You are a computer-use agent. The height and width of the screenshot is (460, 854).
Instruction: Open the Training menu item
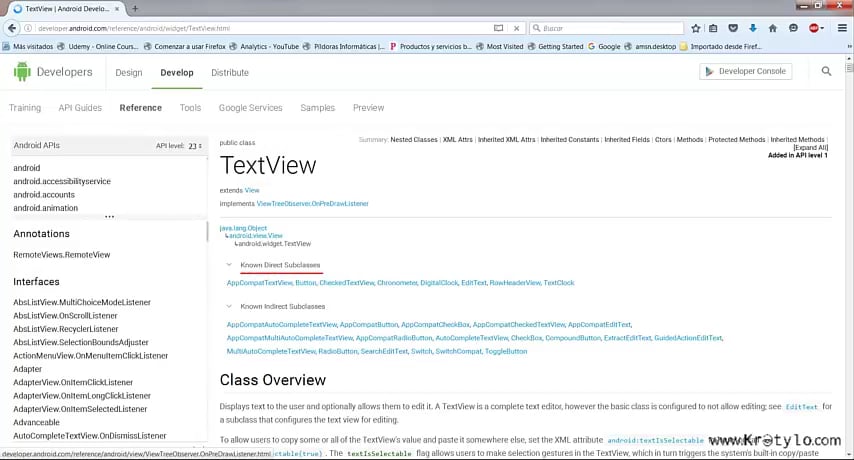25,108
